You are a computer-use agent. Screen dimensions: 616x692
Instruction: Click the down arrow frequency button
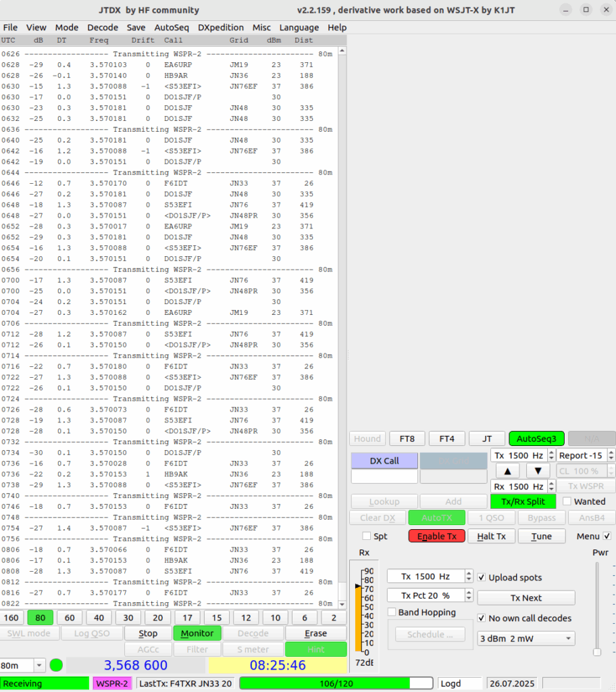click(538, 471)
